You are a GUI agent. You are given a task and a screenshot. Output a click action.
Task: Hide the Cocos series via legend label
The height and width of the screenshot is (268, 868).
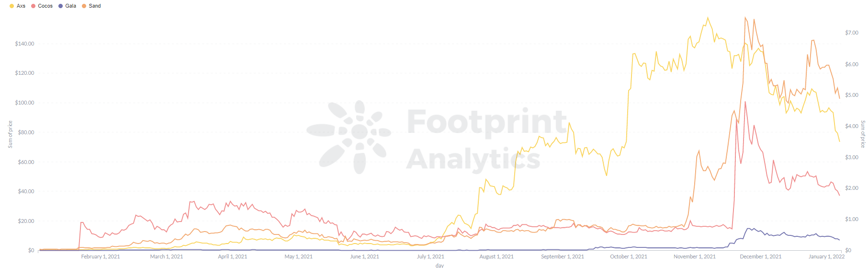(45, 6)
